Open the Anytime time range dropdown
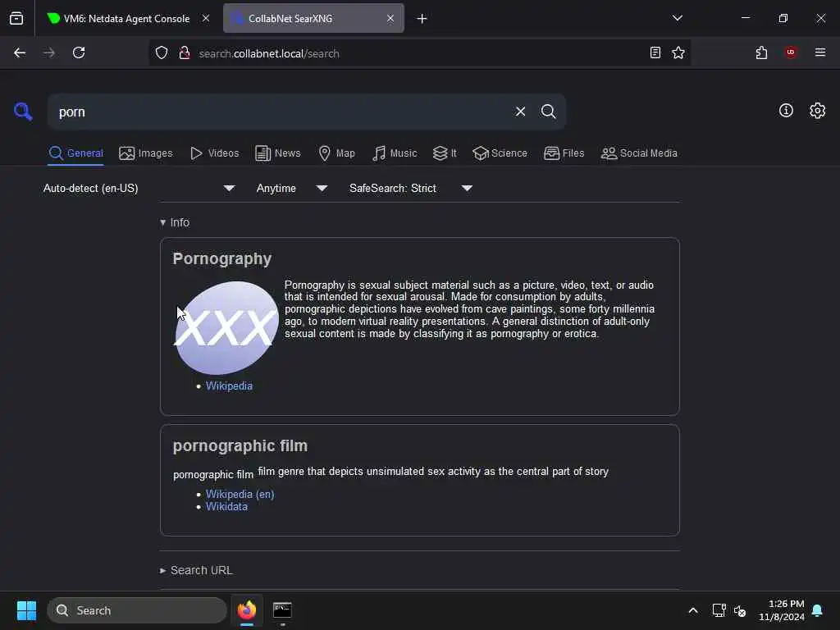 pyautogui.click(x=292, y=188)
